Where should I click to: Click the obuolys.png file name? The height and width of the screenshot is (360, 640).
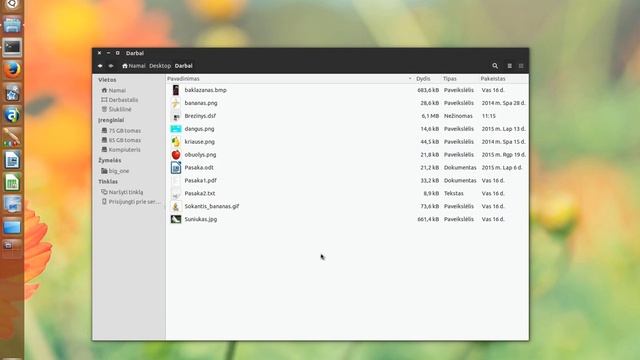[200, 155]
